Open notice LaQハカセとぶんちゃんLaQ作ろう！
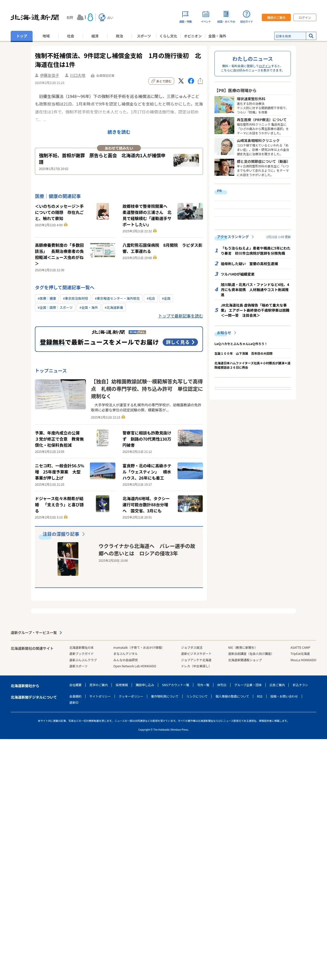 (x=241, y=343)
